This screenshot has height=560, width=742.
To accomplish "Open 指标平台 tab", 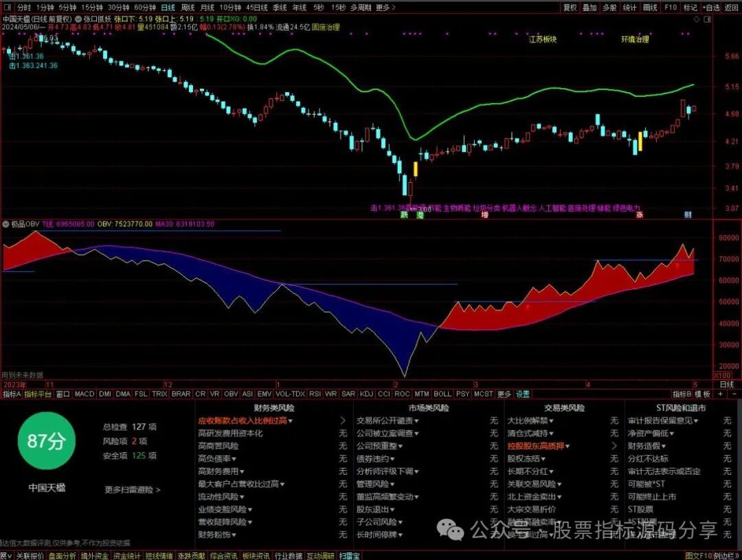I will (38, 394).
